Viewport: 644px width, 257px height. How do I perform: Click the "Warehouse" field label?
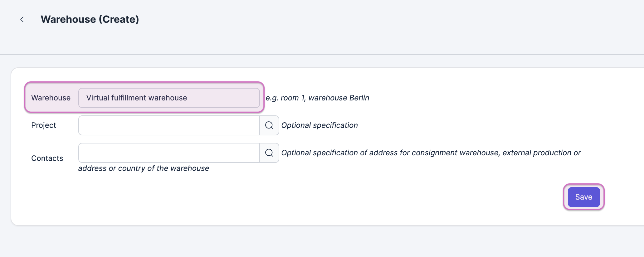coord(51,98)
